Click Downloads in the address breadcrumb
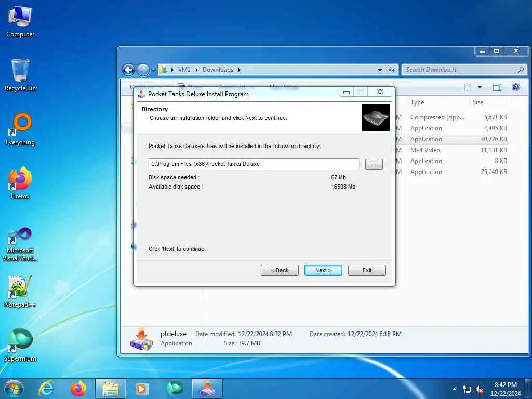Viewport: 532px width, 399px height. tap(218, 70)
